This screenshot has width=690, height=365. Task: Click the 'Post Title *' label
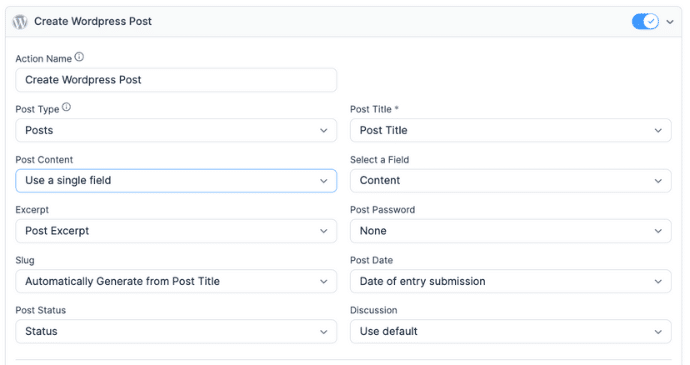(374, 109)
